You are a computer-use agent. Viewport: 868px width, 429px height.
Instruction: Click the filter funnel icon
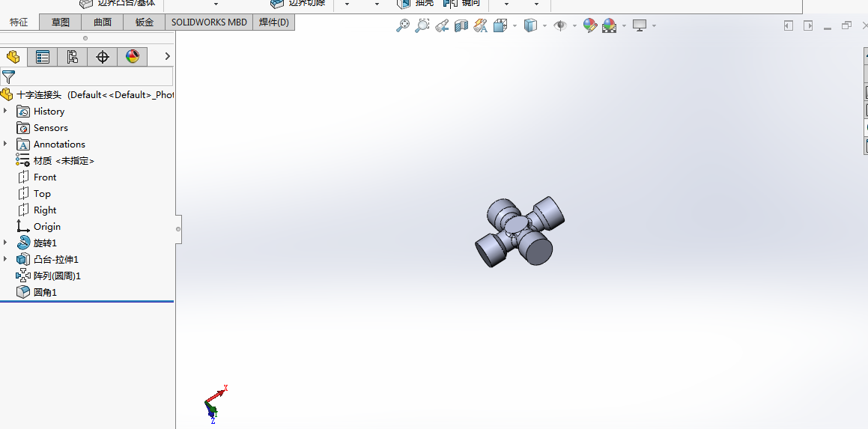[x=8, y=76]
